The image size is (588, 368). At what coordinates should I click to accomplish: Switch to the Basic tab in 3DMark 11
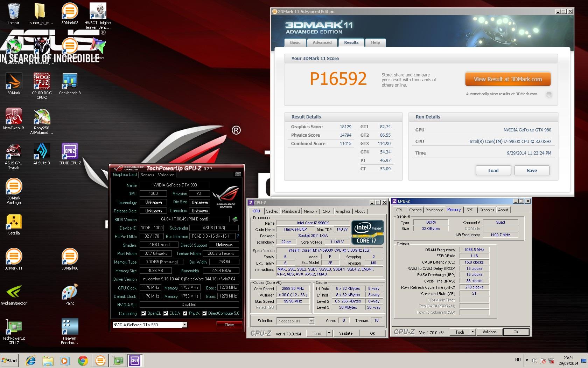coord(295,42)
